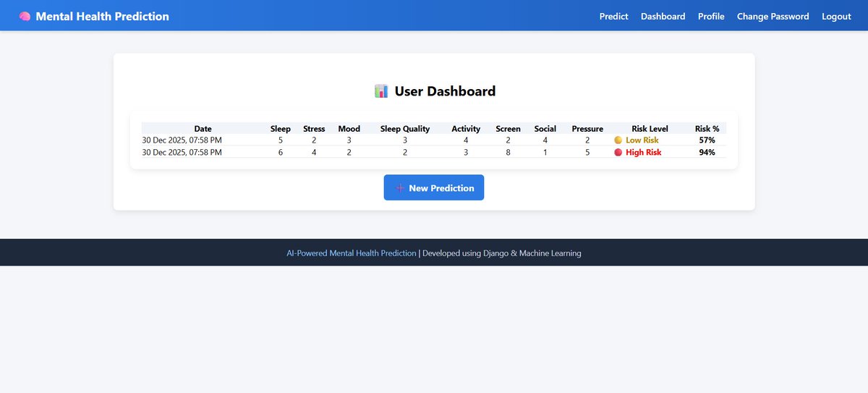Click the Sleep column header
This screenshot has height=393, width=868.
[x=281, y=129]
